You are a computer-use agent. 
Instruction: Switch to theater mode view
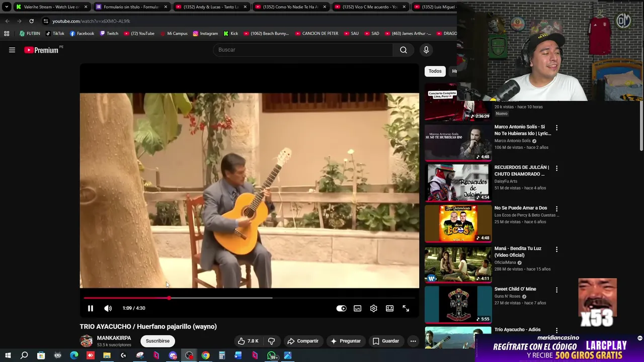pyautogui.click(x=389, y=308)
